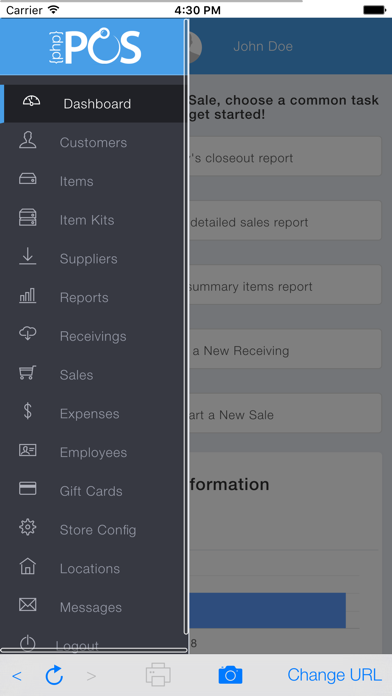
Task: Select Item Kits in the sidebar
Action: 92,220
